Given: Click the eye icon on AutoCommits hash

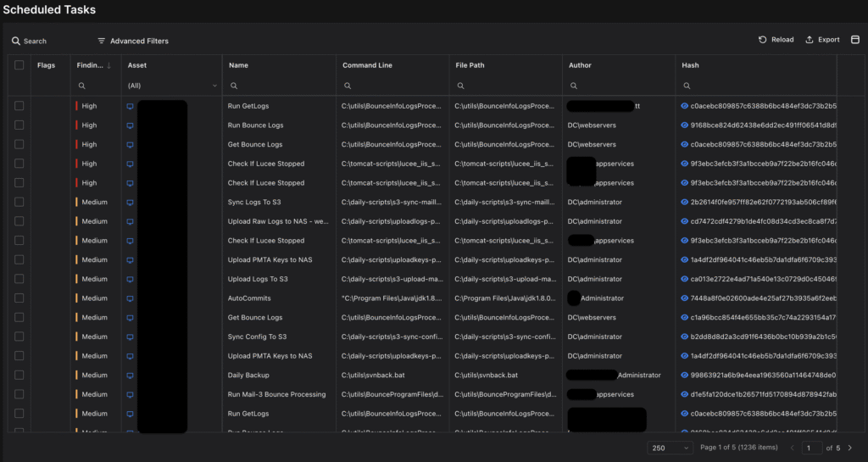Looking at the screenshot, I should pos(685,298).
